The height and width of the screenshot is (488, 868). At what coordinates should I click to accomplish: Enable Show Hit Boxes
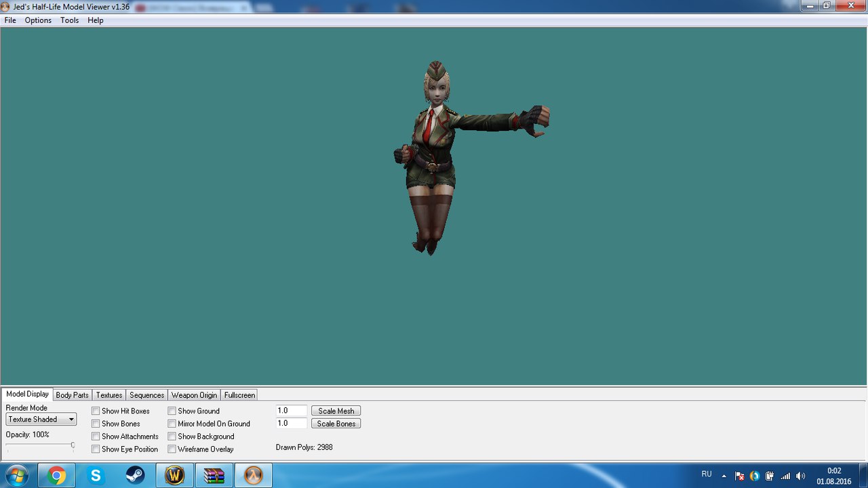tap(96, 411)
